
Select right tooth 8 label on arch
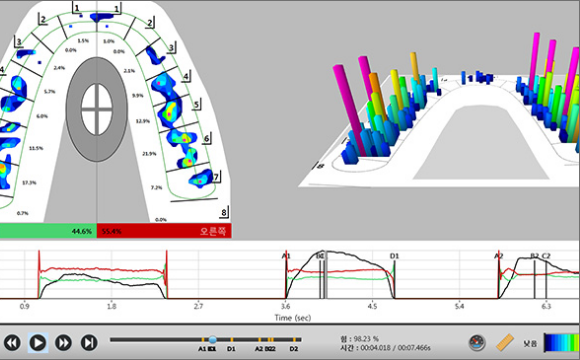click(224, 212)
